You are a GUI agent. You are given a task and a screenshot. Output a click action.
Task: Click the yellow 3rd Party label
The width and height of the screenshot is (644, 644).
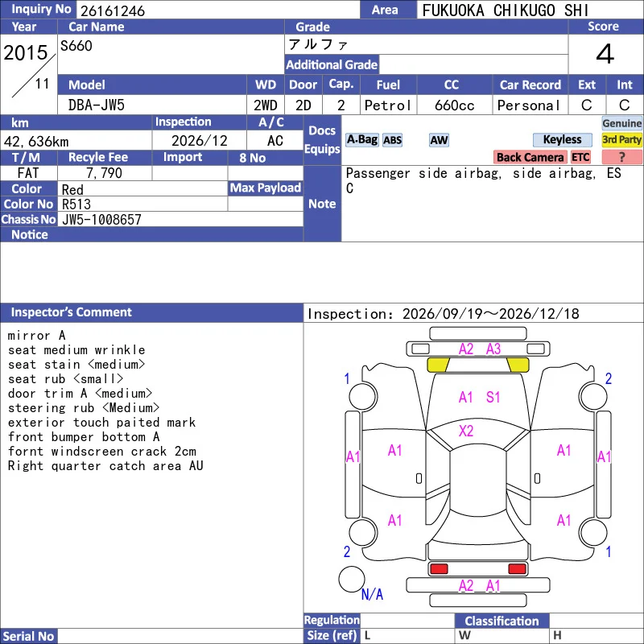[x=621, y=139]
